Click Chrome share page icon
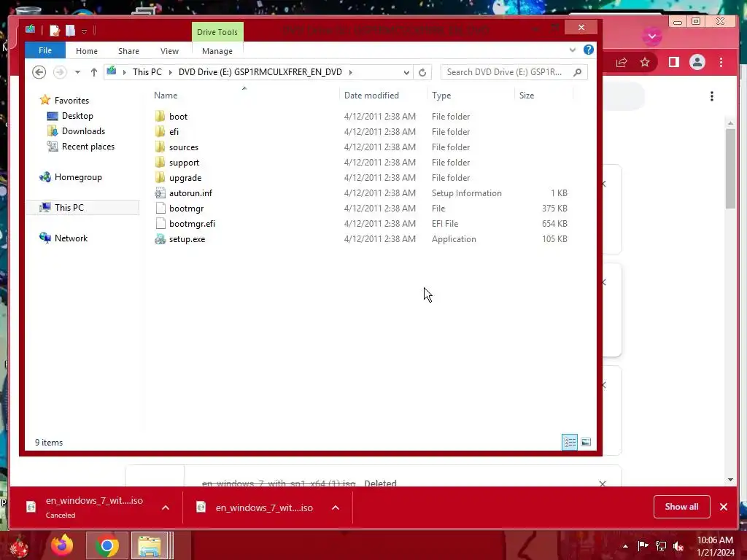747x560 pixels. click(622, 63)
